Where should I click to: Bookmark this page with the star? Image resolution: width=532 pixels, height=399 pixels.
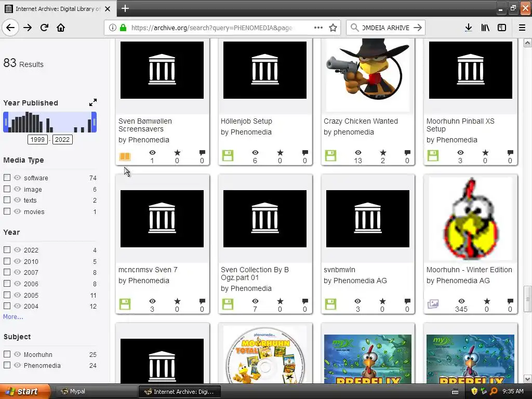[x=333, y=28]
